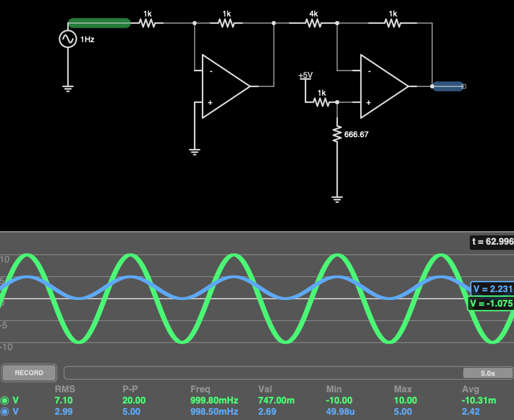Click the timescale slider track

pyautogui.click(x=288, y=373)
